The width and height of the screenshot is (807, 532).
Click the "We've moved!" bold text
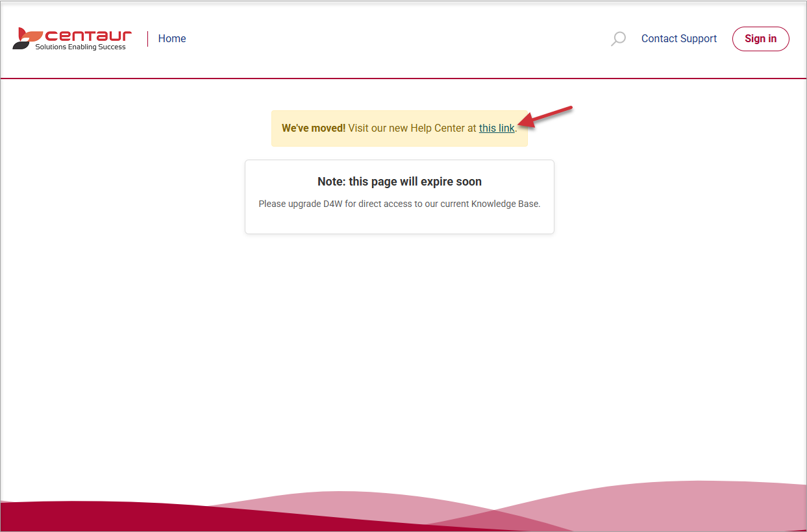pos(314,128)
